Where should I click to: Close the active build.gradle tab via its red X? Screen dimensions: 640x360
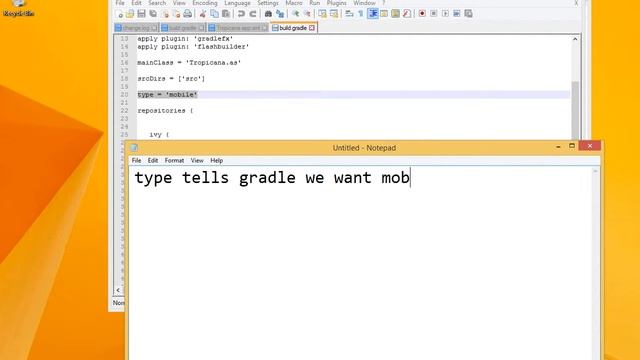point(312,28)
